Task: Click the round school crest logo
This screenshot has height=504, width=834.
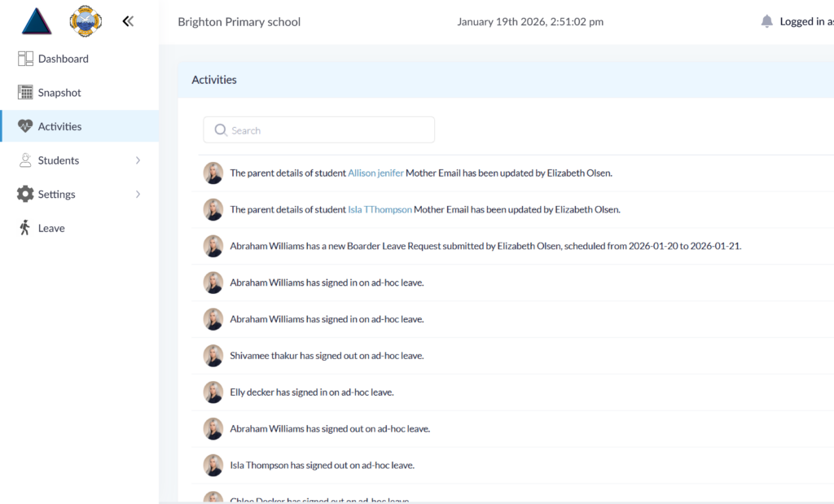Action: (86, 21)
